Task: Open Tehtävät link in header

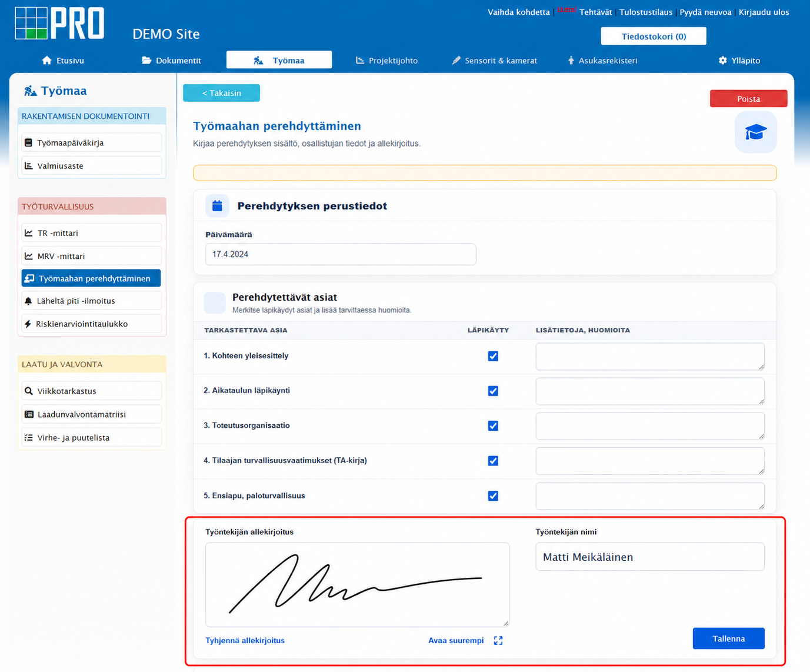Action: point(595,12)
